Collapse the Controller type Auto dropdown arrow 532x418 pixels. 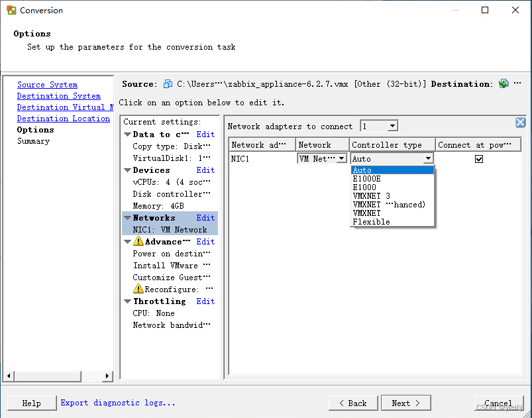(428, 159)
